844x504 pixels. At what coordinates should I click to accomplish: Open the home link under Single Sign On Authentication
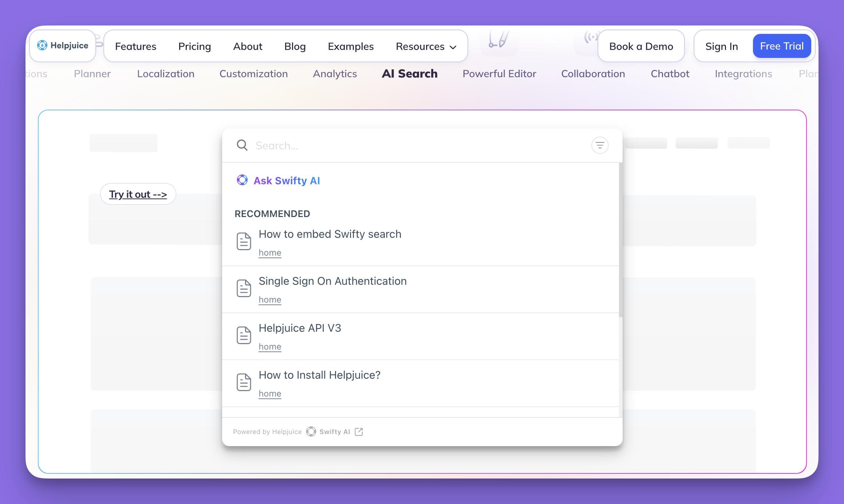point(270,299)
